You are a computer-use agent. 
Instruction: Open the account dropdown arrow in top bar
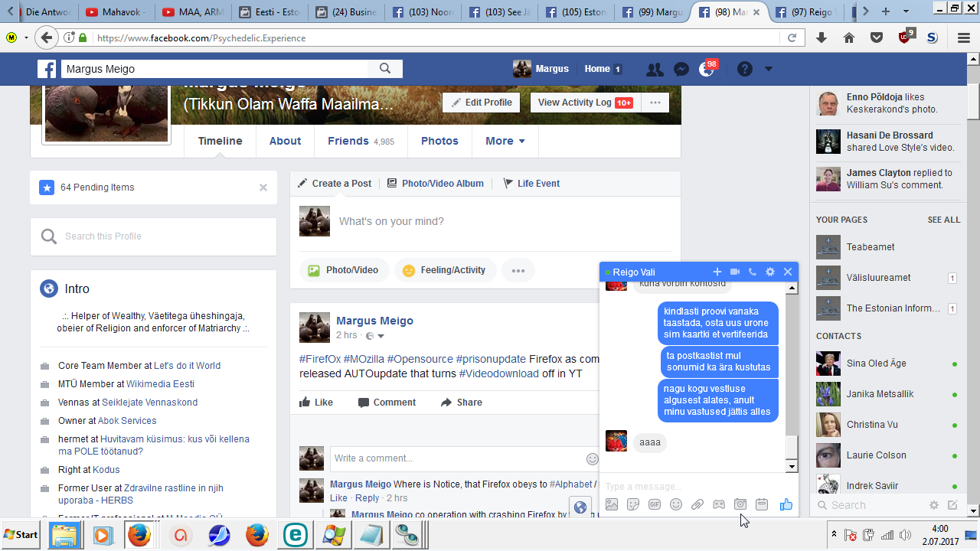(x=769, y=69)
